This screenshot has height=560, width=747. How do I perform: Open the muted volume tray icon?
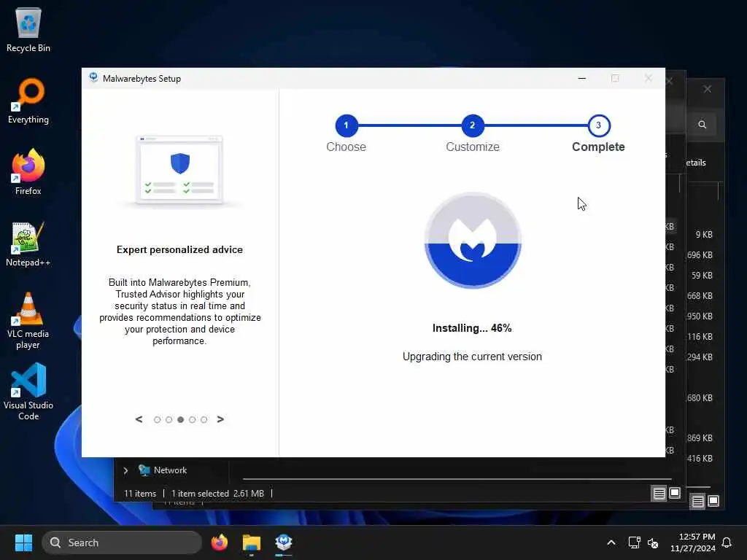click(653, 542)
